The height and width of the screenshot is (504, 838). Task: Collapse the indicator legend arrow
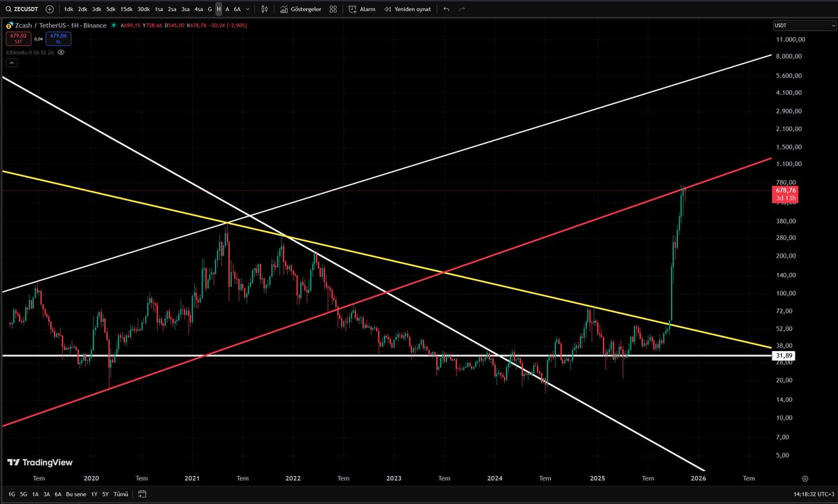(x=11, y=64)
